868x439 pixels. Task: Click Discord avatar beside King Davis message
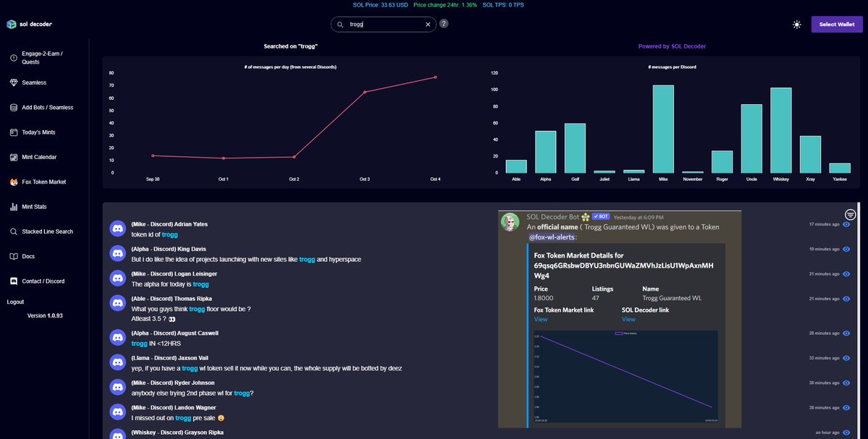click(x=117, y=253)
